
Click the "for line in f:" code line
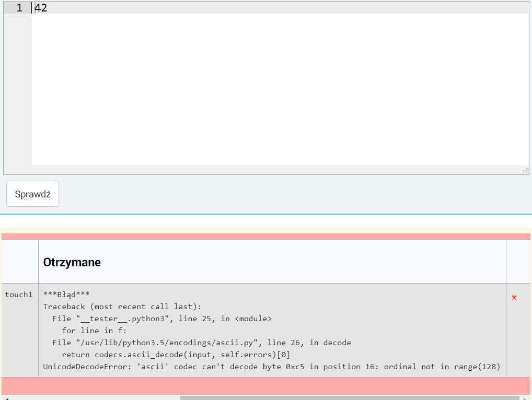(94, 331)
